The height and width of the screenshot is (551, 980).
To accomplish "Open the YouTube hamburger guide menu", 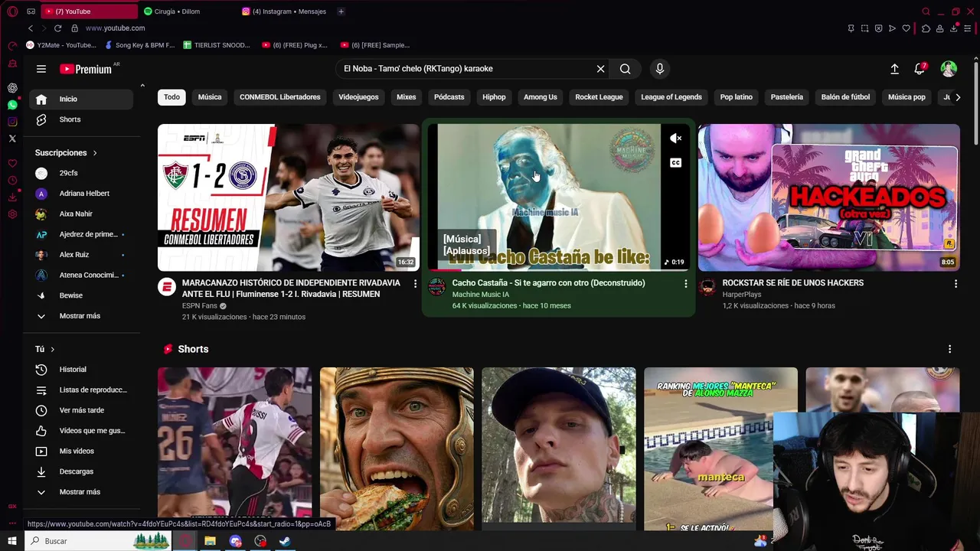I will 41,69.
